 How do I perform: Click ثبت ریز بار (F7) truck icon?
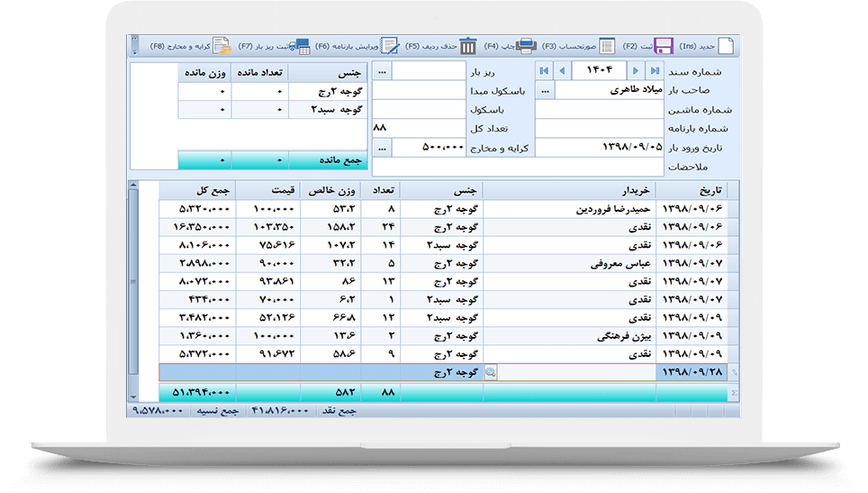point(301,46)
